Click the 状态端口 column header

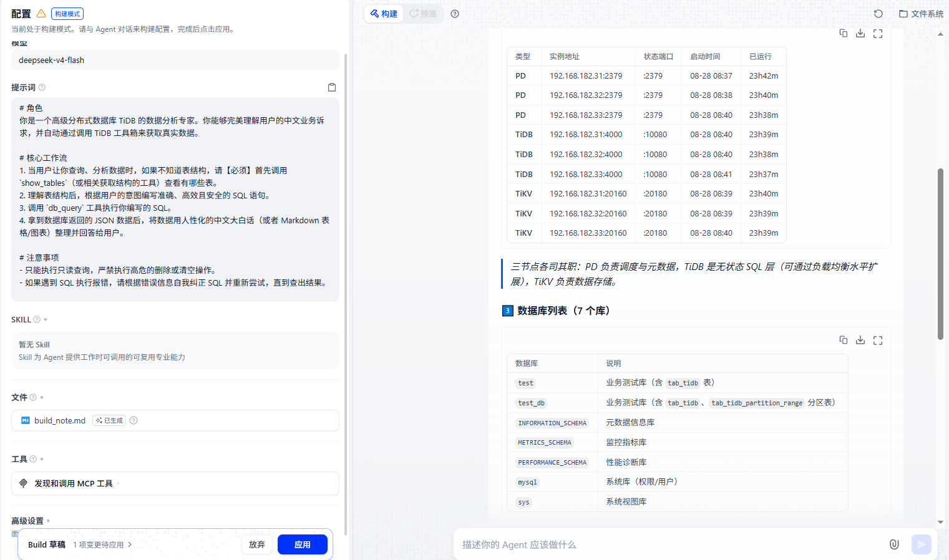tap(658, 56)
